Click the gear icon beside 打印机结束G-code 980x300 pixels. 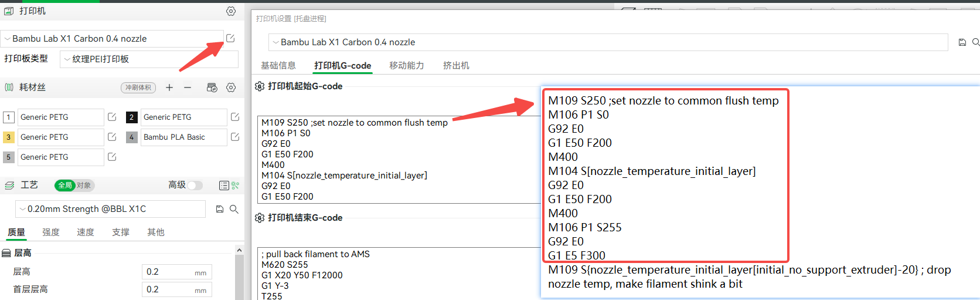tap(260, 218)
